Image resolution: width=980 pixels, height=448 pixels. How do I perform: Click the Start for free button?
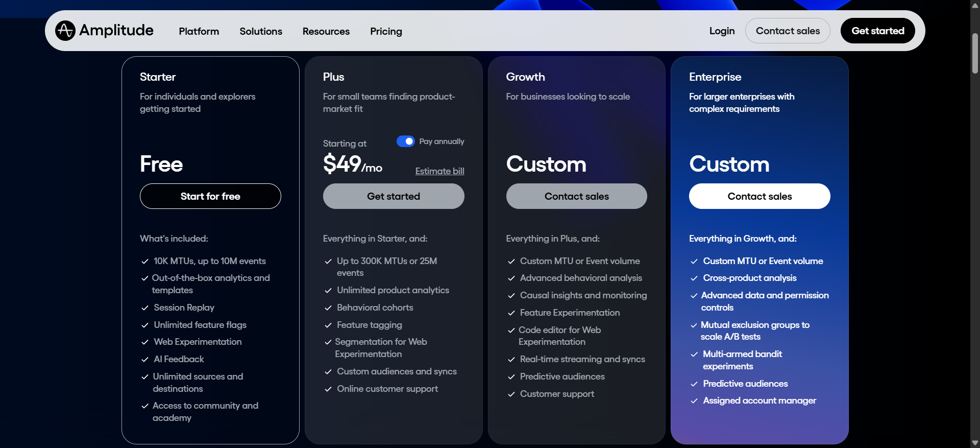pyautogui.click(x=210, y=196)
